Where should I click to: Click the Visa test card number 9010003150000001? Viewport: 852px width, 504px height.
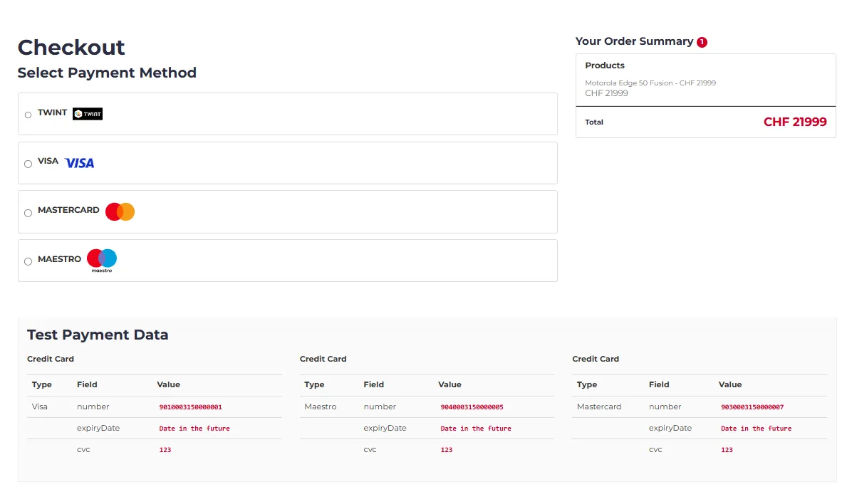(190, 407)
